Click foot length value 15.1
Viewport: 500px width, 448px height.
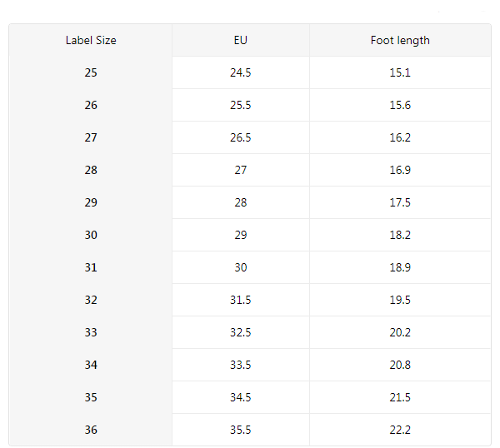[400, 72]
